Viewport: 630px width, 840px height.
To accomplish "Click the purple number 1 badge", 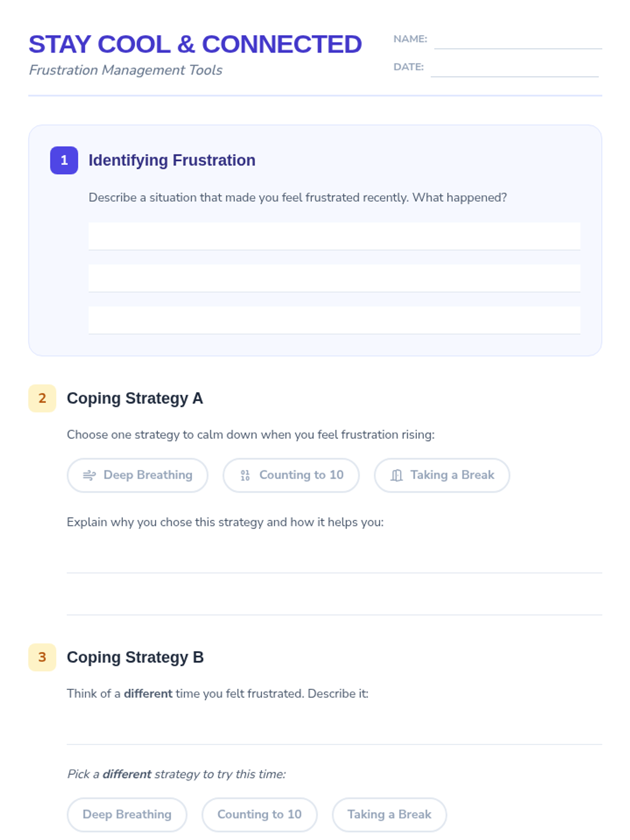I will (64, 160).
